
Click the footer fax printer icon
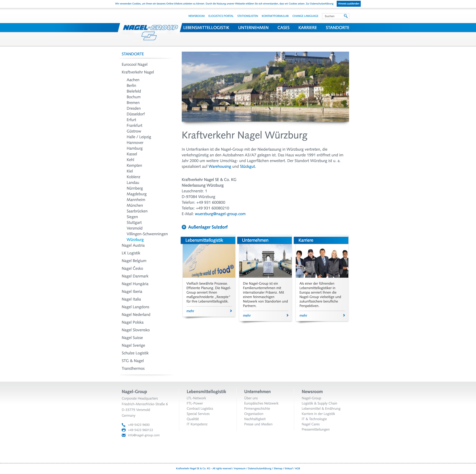click(x=123, y=430)
